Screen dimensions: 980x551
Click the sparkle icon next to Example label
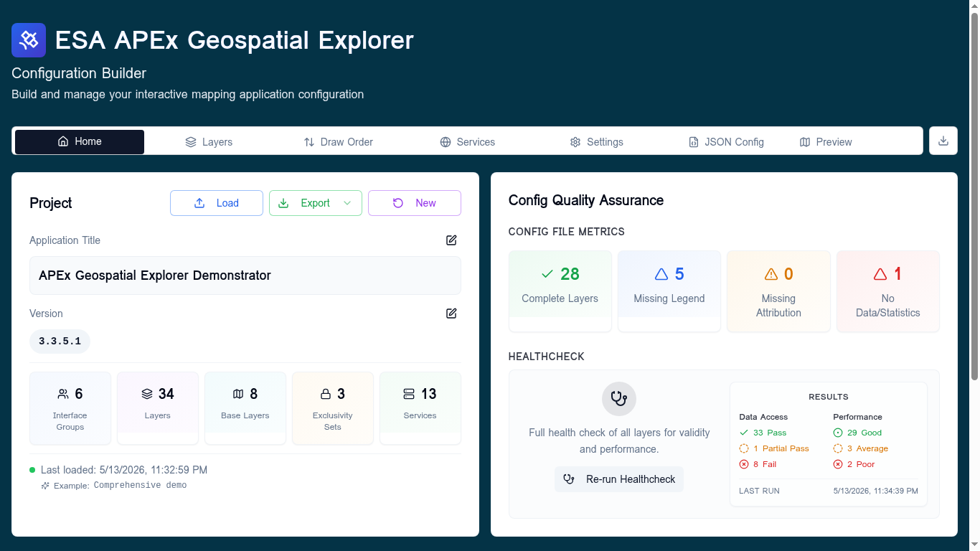(x=45, y=486)
